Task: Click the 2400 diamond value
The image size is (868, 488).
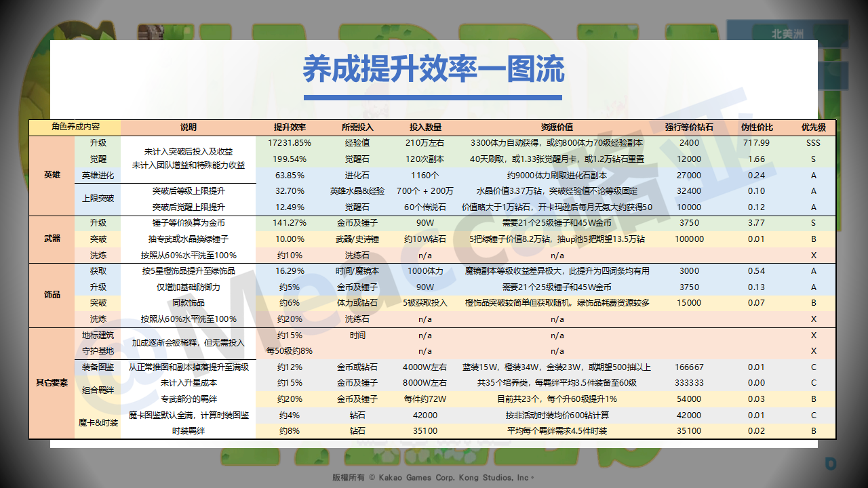Action: click(689, 143)
